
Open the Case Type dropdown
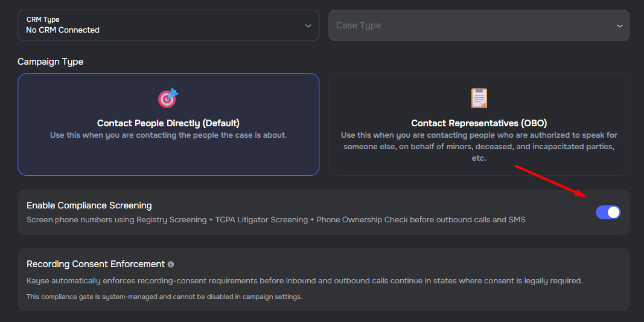click(479, 25)
